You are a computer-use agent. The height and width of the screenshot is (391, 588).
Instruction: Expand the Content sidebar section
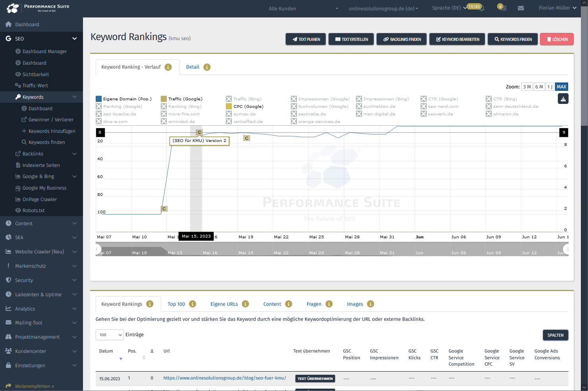tap(74, 224)
